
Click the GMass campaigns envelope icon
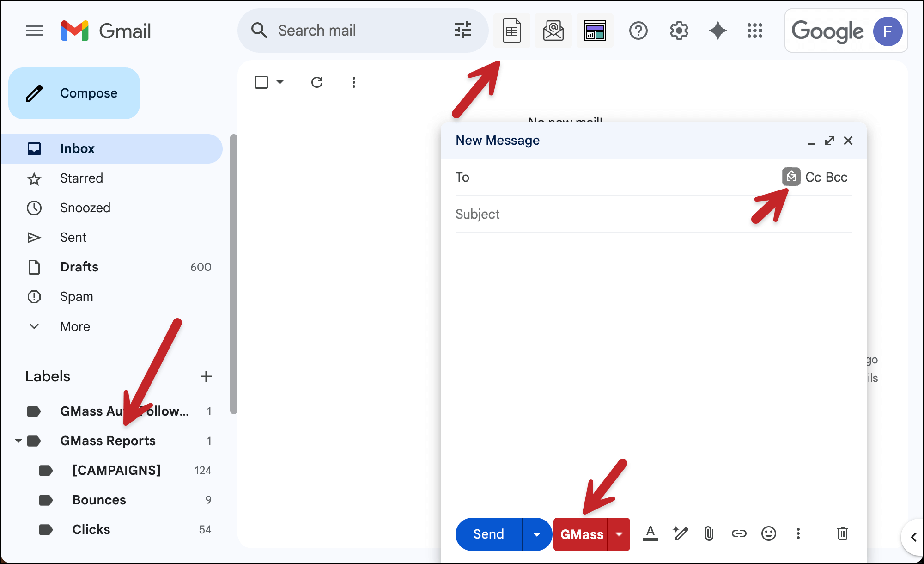point(553,31)
